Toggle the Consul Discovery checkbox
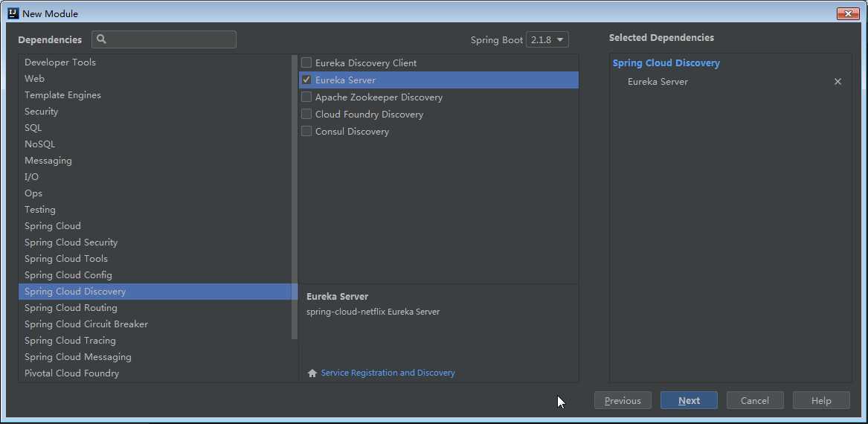 306,131
